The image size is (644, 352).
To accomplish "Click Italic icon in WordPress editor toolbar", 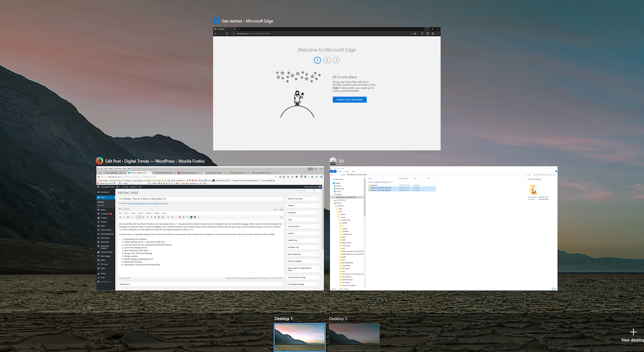I will click(124, 217).
